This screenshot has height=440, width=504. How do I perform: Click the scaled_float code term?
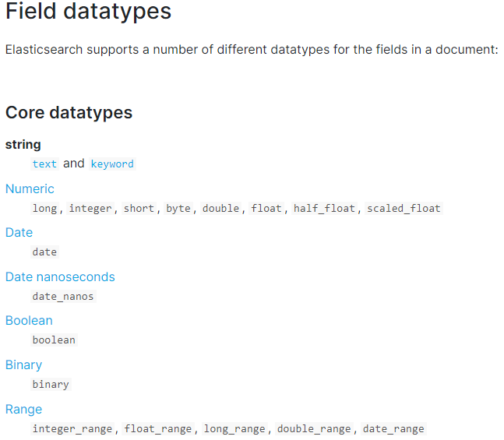(x=404, y=208)
